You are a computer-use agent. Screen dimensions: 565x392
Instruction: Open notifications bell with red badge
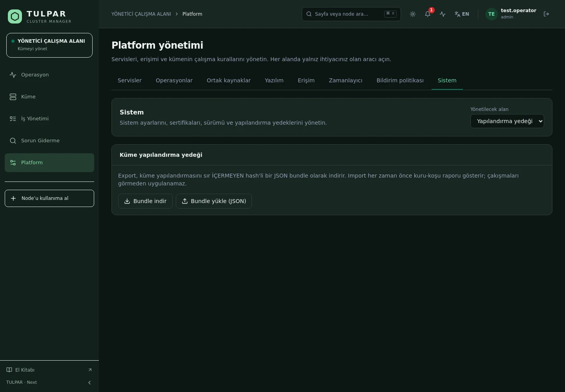point(428,14)
